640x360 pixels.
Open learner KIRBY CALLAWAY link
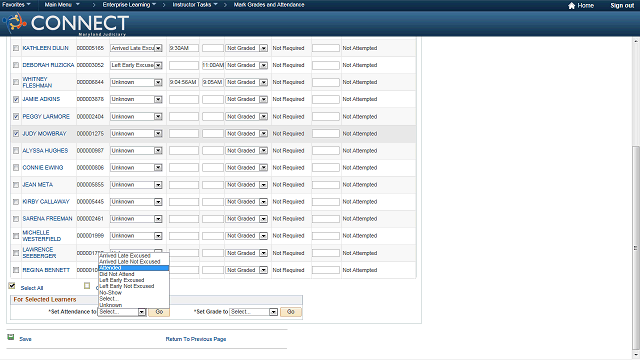point(46,202)
